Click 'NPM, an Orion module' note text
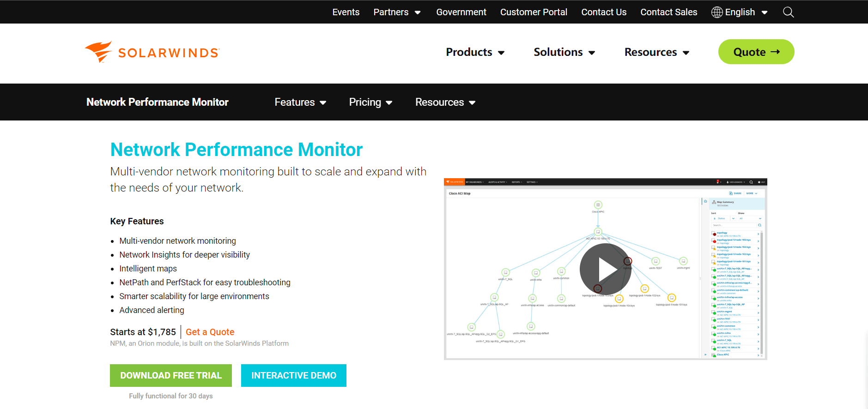The width and height of the screenshot is (868, 409). (x=199, y=343)
